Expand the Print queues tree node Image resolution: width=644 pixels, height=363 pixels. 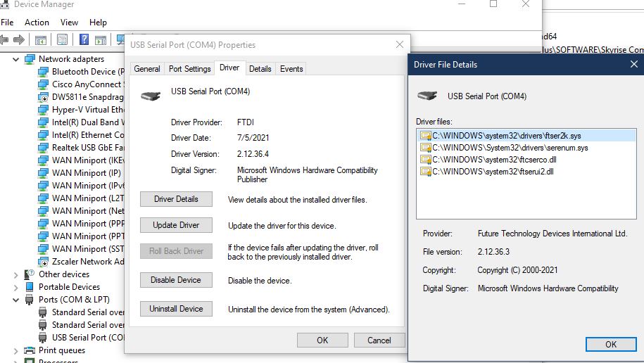pyautogui.click(x=16, y=350)
